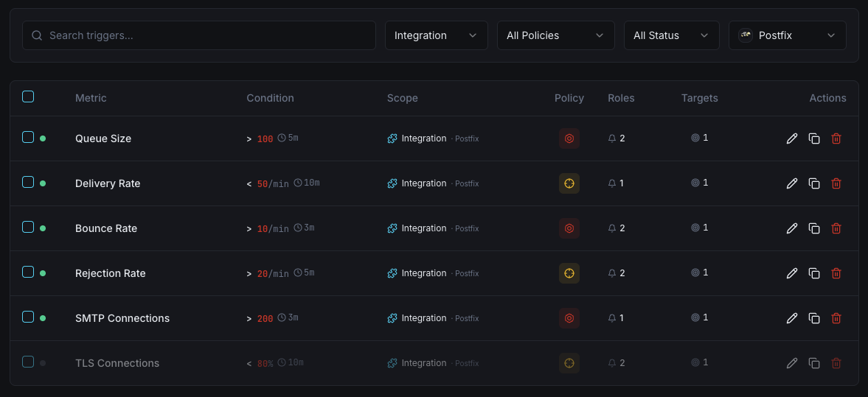Image resolution: width=868 pixels, height=397 pixels.
Task: Check the SMTP Connections row checkbox
Action: 28,317
